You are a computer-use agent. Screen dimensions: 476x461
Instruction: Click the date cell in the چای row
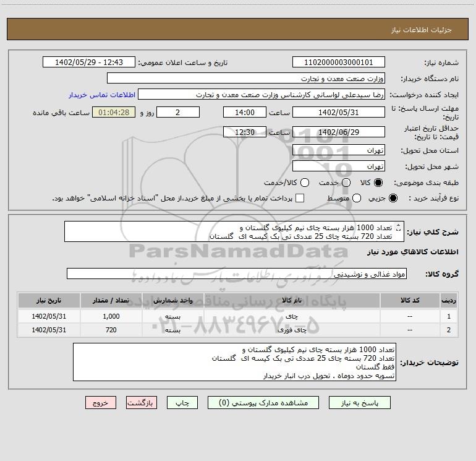point(49,316)
